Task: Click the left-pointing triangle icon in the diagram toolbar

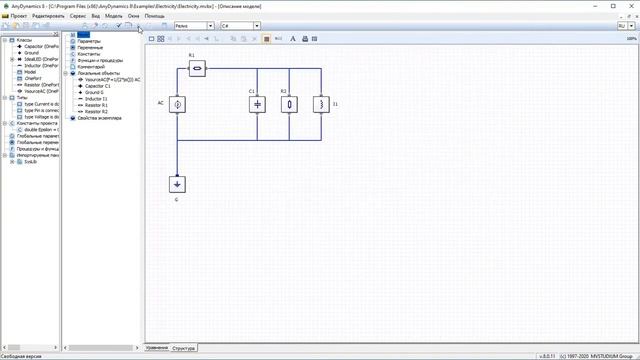Action: (x=207, y=39)
